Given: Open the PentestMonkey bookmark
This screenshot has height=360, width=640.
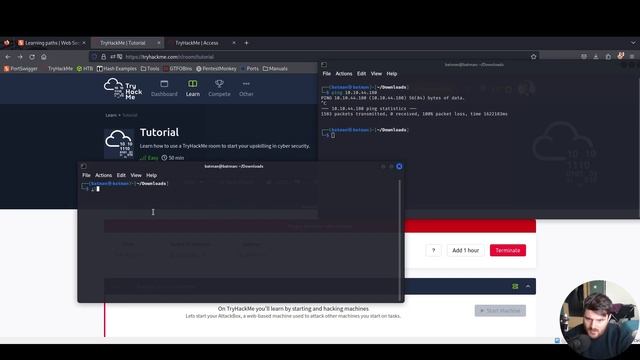Looking at the screenshot, I should 216,69.
